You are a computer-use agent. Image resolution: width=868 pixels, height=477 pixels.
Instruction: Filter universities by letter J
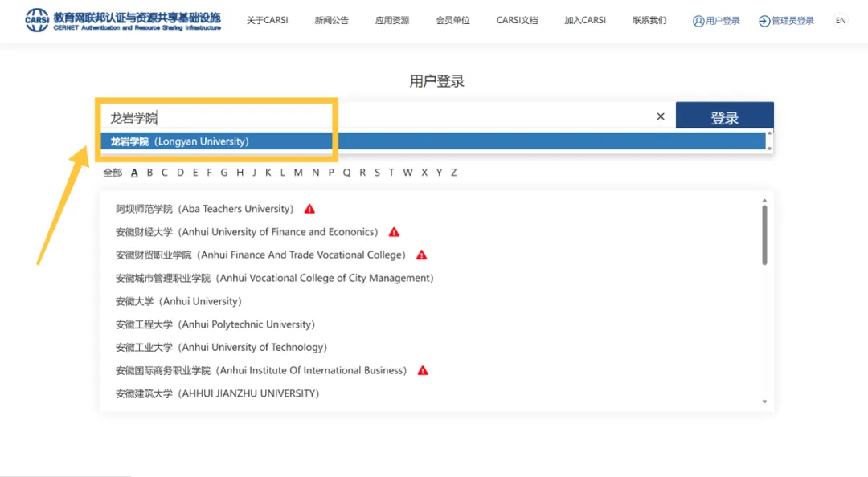coord(254,173)
